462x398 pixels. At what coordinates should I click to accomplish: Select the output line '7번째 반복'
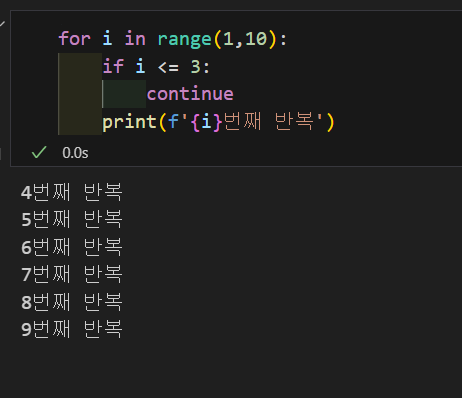click(x=72, y=274)
